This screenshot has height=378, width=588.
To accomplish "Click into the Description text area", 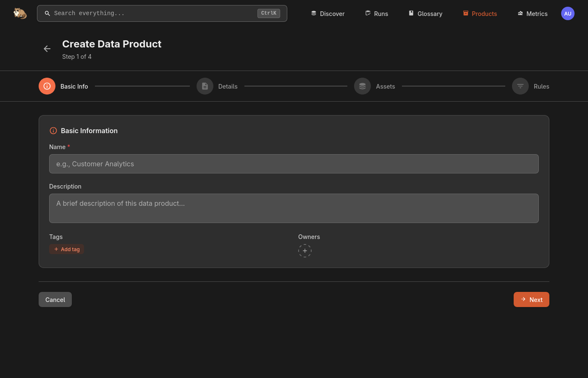I will 294,208.
